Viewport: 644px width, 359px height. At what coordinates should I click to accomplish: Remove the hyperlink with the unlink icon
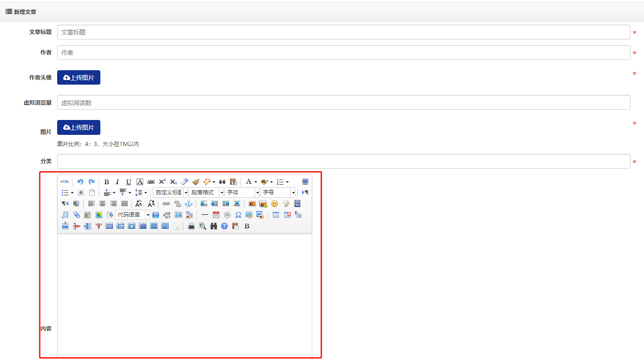tap(177, 203)
